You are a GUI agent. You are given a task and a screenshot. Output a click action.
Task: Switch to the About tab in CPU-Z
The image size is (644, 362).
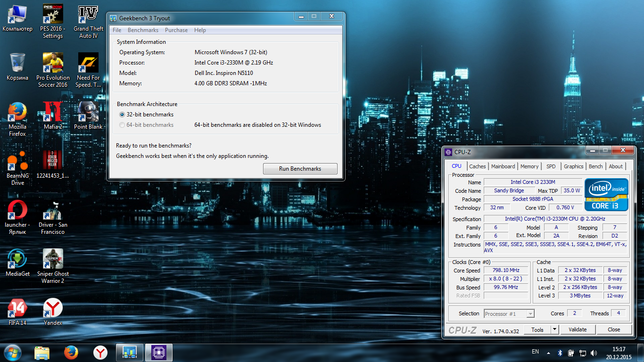(616, 166)
